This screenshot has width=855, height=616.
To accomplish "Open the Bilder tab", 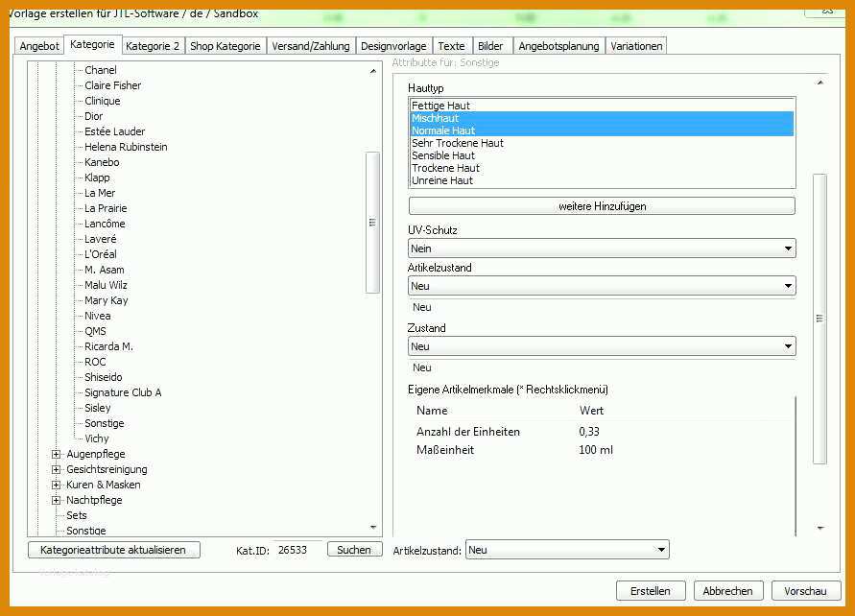I will coord(490,46).
